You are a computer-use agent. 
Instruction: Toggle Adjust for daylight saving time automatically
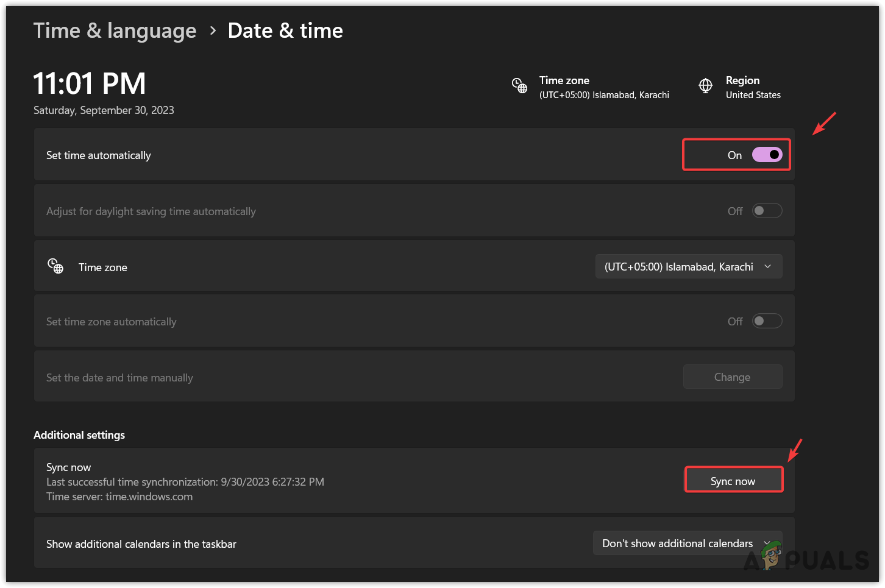click(x=767, y=211)
